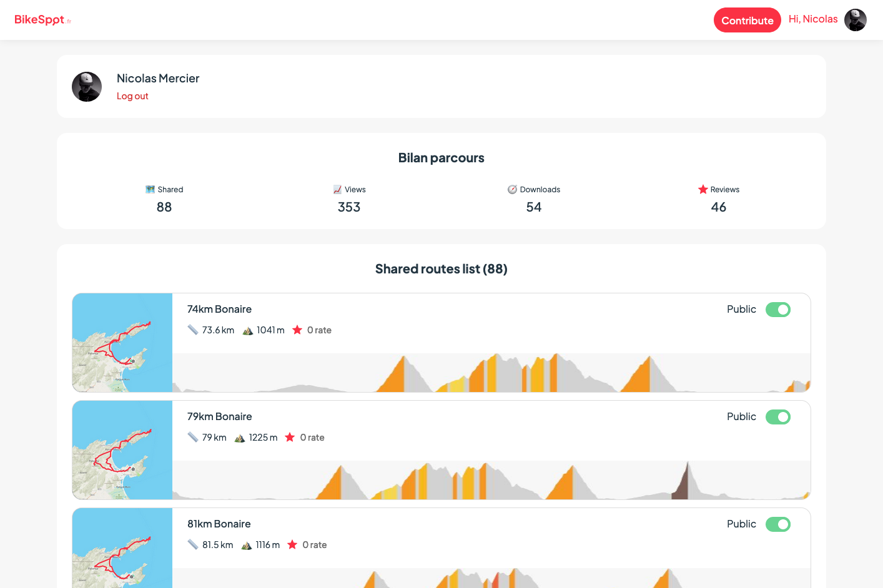Click the Downloads count 54

(x=534, y=207)
